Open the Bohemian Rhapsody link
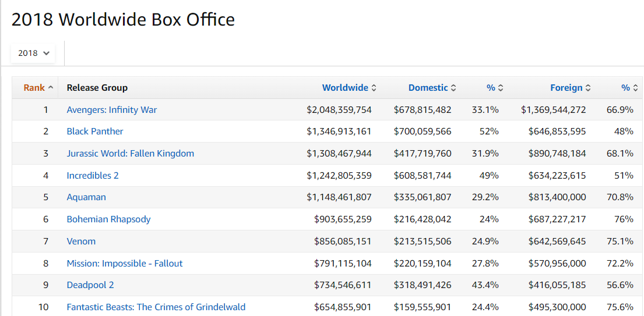644x316 pixels. [x=108, y=219]
